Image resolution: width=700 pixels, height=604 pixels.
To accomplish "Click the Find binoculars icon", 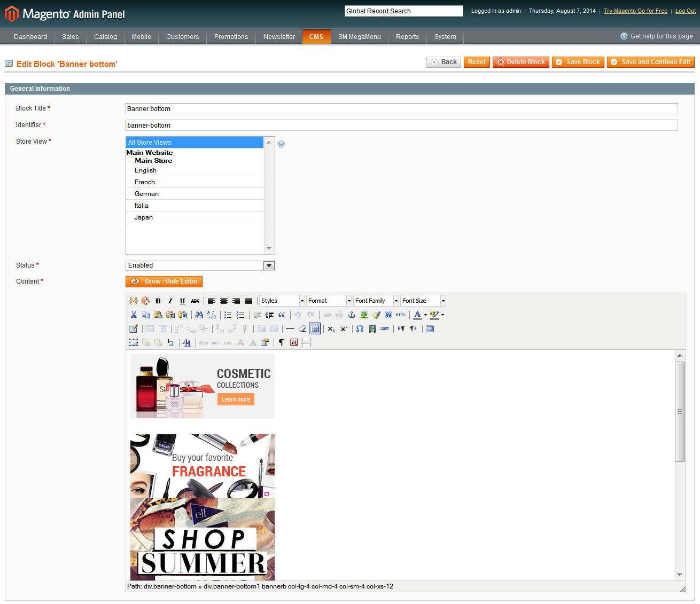I will 199,315.
